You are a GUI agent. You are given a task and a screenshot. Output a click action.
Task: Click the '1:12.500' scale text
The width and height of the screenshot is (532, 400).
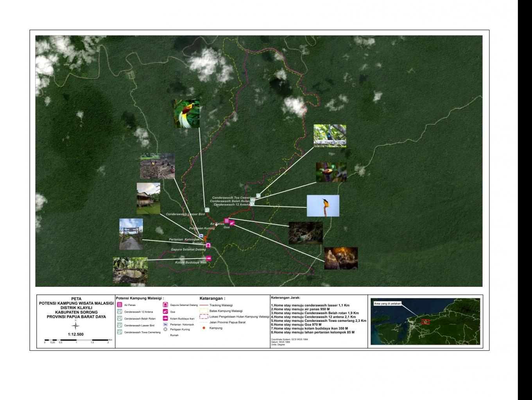[75, 334]
